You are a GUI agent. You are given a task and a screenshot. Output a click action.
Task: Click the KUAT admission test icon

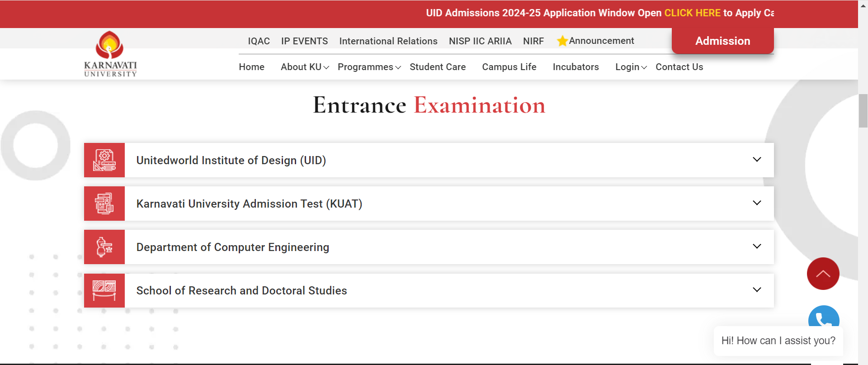[x=104, y=204]
